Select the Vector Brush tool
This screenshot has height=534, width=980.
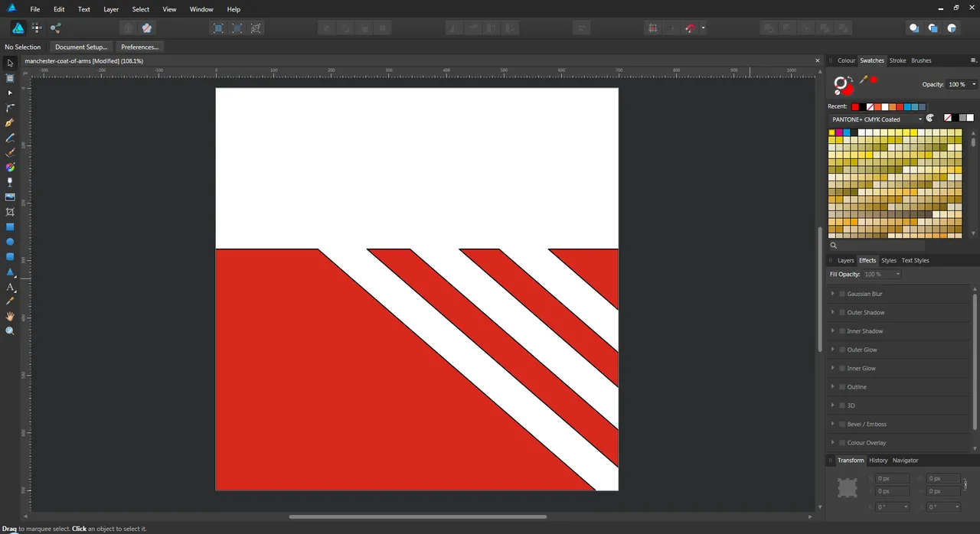click(10, 152)
